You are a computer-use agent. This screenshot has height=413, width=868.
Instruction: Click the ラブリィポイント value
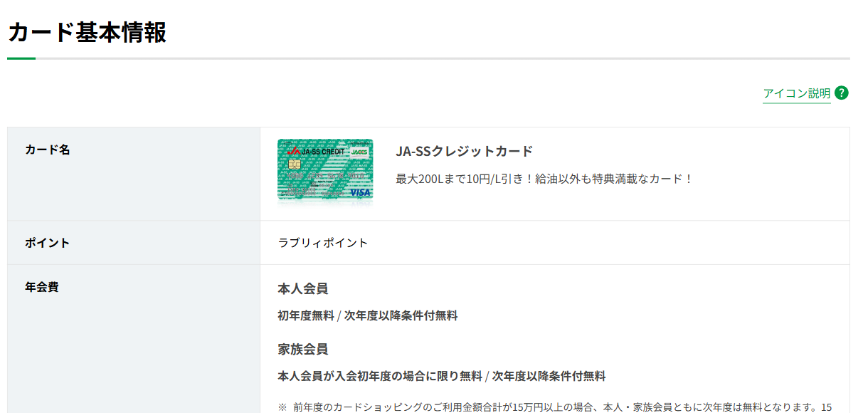coord(323,243)
